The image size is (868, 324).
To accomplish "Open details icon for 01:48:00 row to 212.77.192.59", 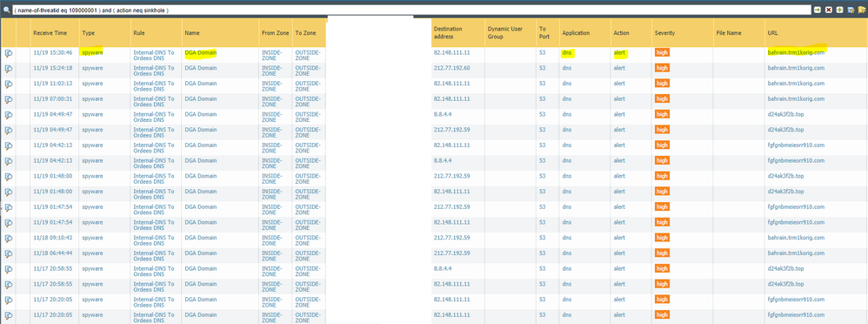I will click(9, 177).
